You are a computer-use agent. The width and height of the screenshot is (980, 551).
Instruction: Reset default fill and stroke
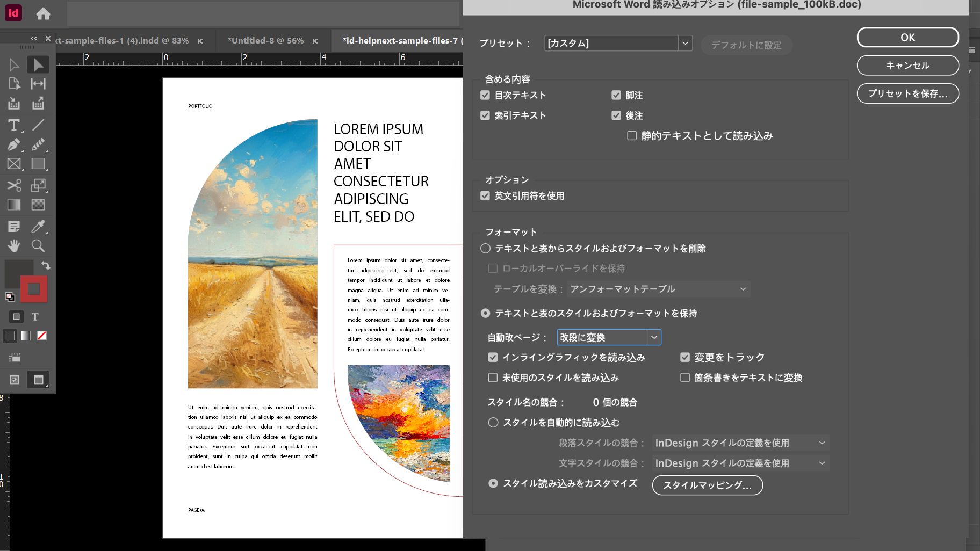[10, 296]
